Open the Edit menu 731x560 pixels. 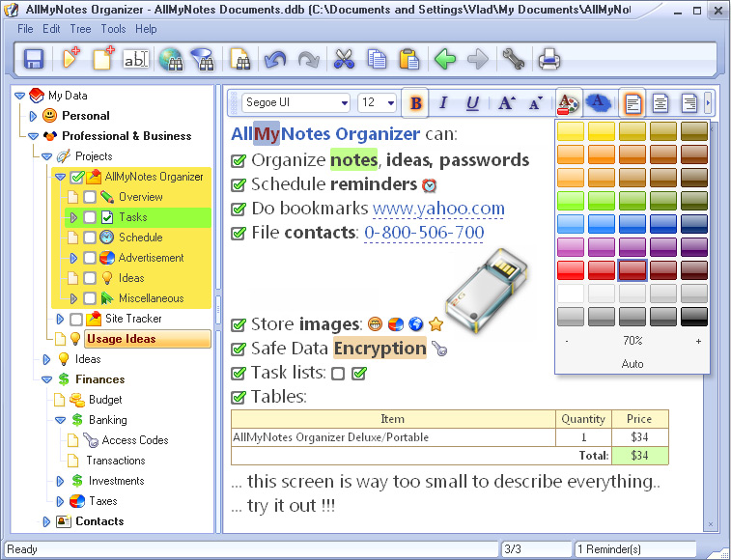tap(51, 29)
